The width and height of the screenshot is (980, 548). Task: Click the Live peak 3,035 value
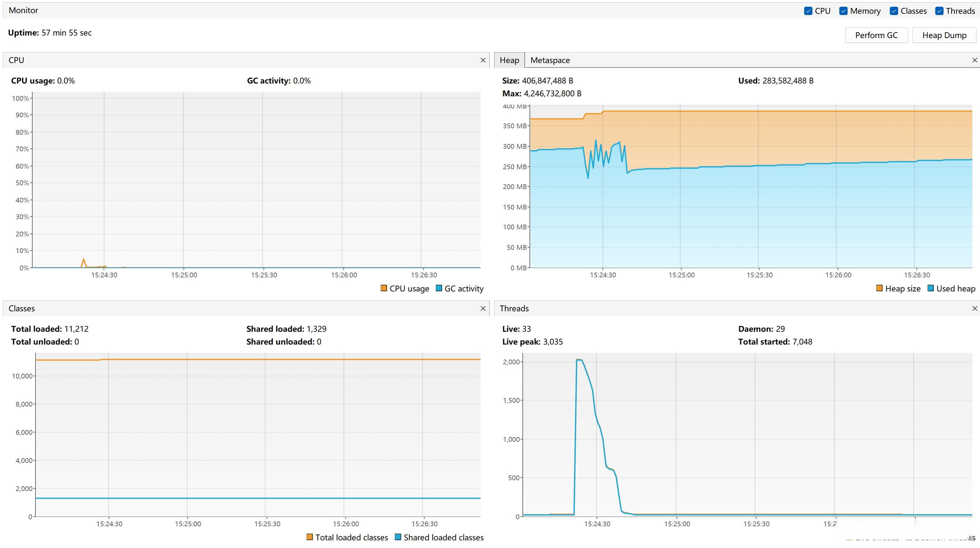[553, 342]
